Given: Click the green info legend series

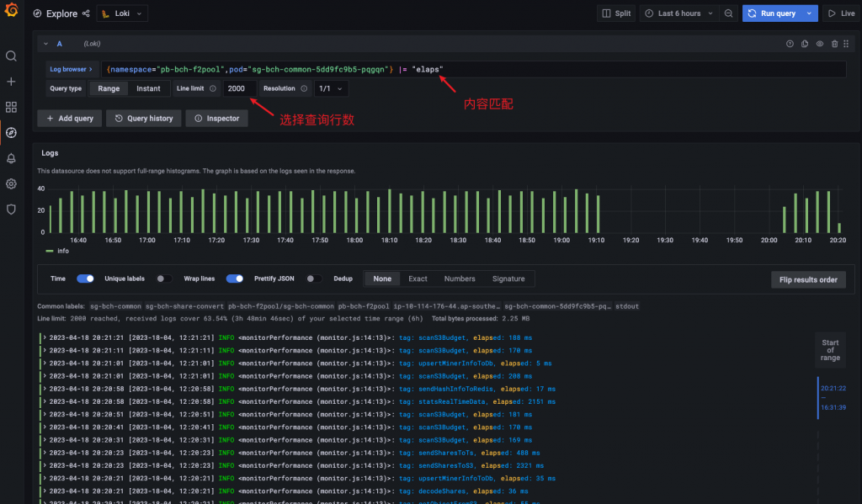Looking at the screenshot, I should click(x=58, y=251).
